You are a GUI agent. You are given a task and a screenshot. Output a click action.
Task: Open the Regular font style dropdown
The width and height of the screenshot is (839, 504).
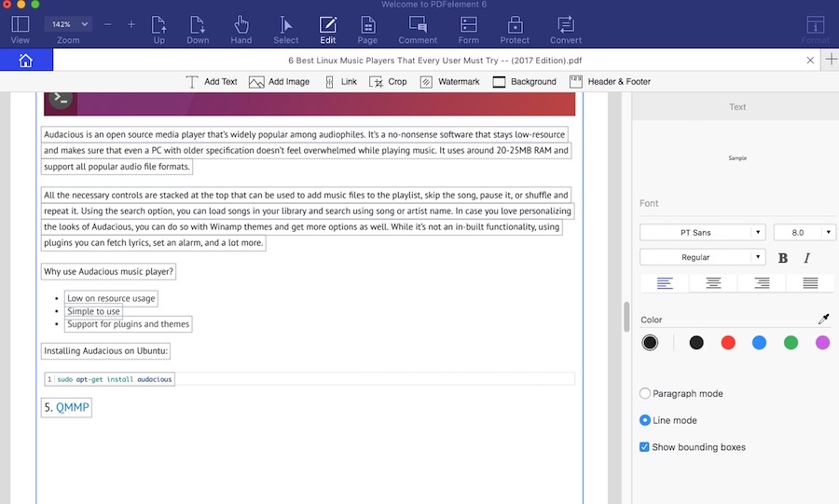[703, 257]
